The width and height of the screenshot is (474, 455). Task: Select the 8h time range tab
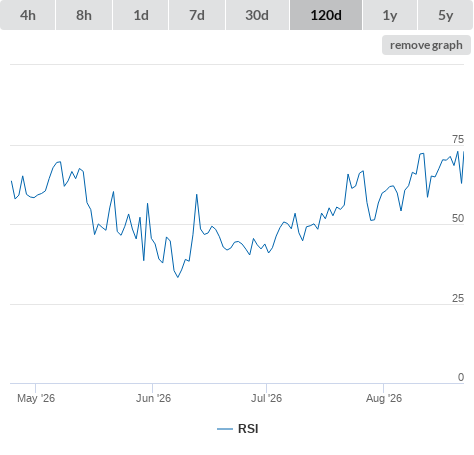pos(84,15)
